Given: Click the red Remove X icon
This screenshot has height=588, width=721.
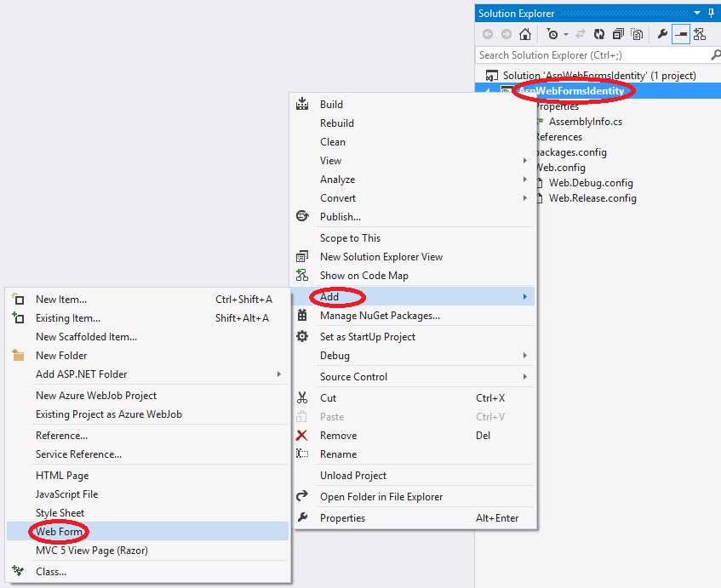Looking at the screenshot, I should 302,435.
